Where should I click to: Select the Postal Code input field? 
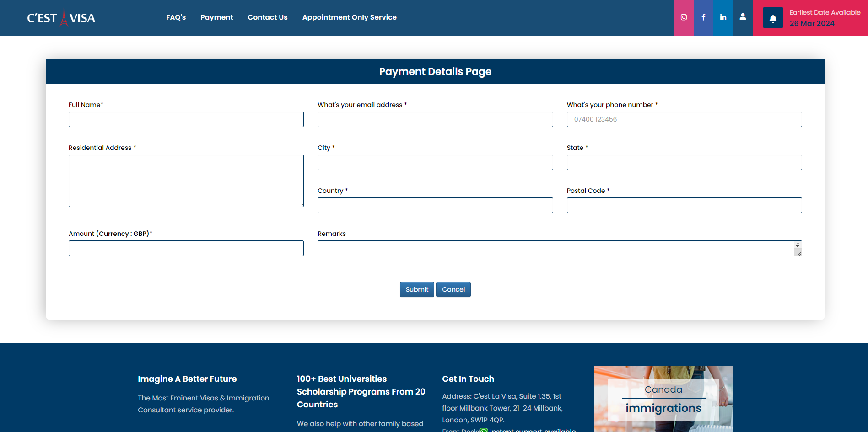(684, 205)
